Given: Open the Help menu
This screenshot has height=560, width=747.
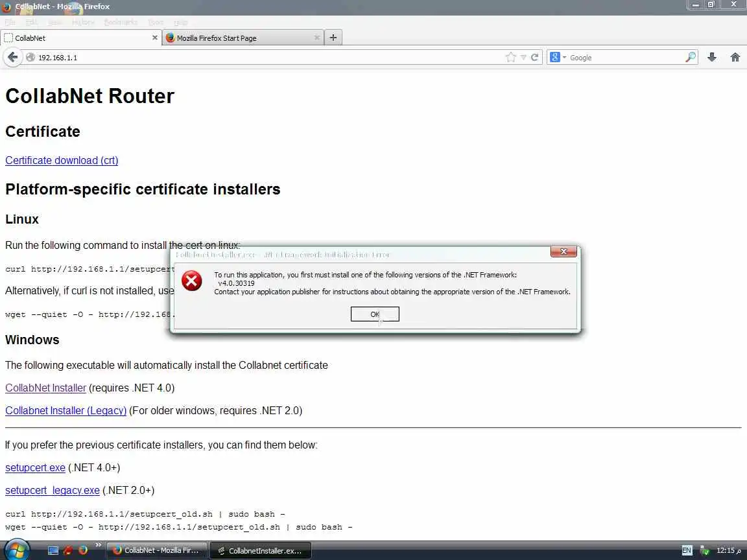Looking at the screenshot, I should coord(180,23).
